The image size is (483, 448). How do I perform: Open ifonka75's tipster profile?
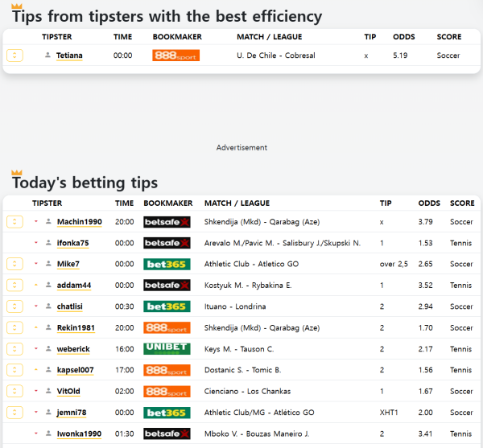click(x=72, y=243)
